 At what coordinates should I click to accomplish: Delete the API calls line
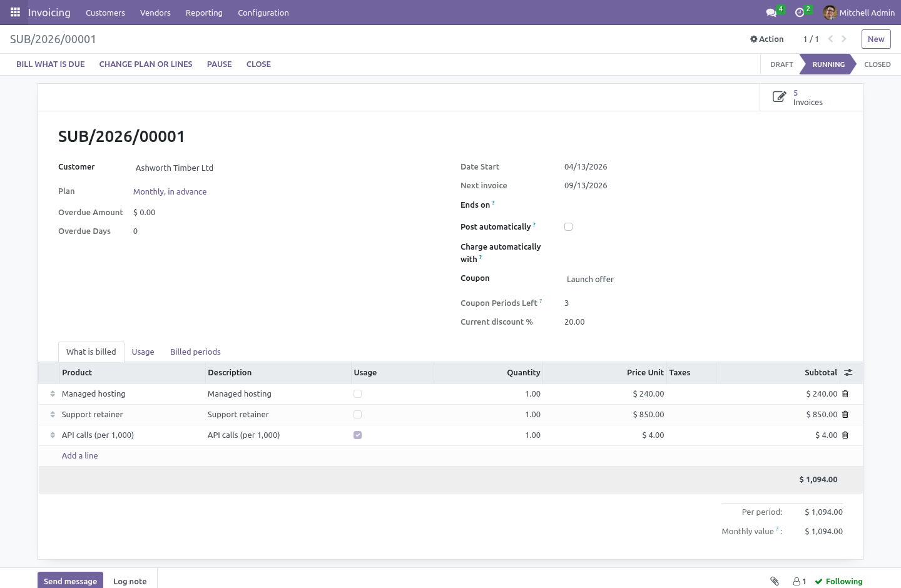point(845,435)
